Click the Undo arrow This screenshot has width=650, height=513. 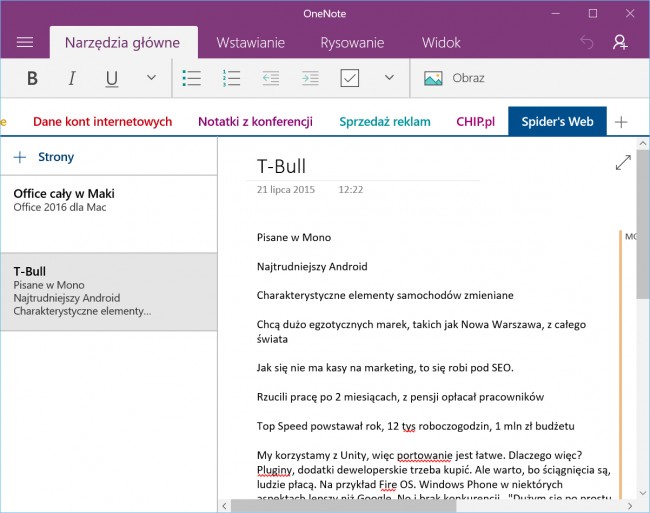click(587, 42)
